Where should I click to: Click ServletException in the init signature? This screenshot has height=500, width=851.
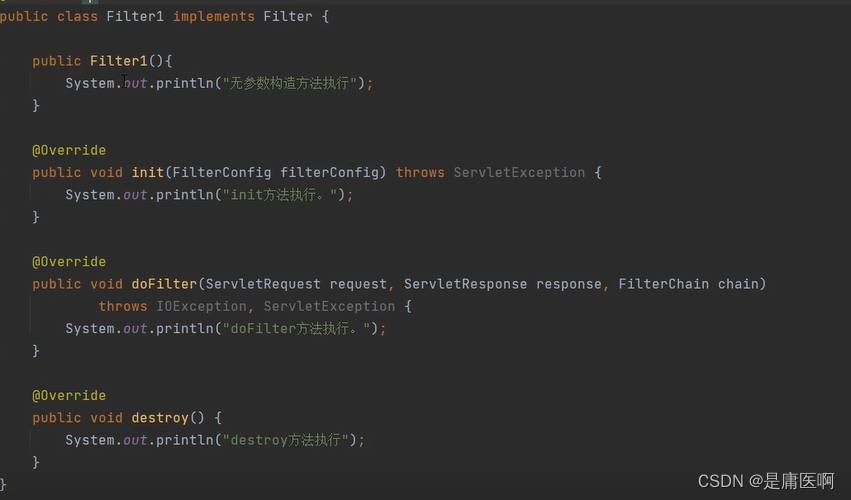tap(519, 173)
